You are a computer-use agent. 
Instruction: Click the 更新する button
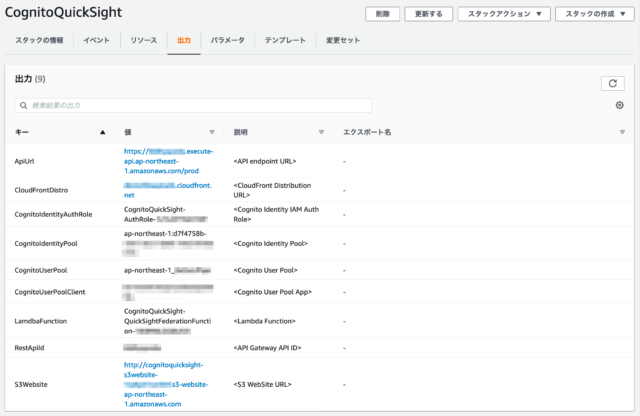tap(429, 14)
